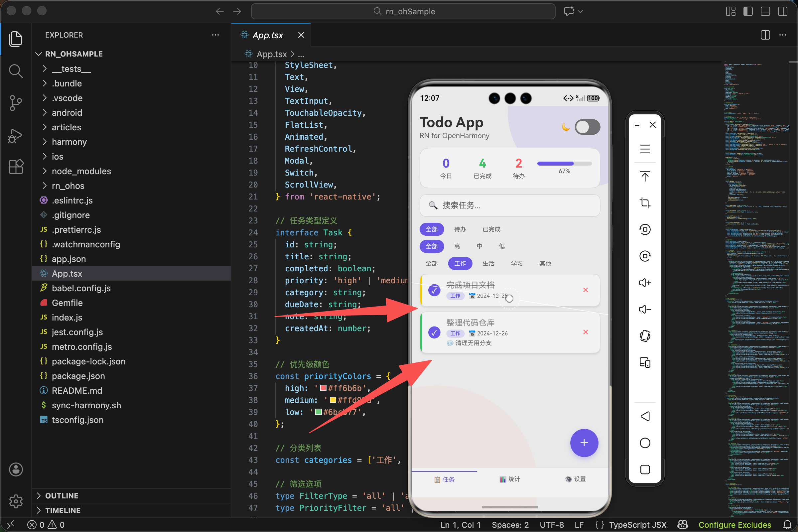
Task: Open the Source Control view
Action: click(x=16, y=103)
